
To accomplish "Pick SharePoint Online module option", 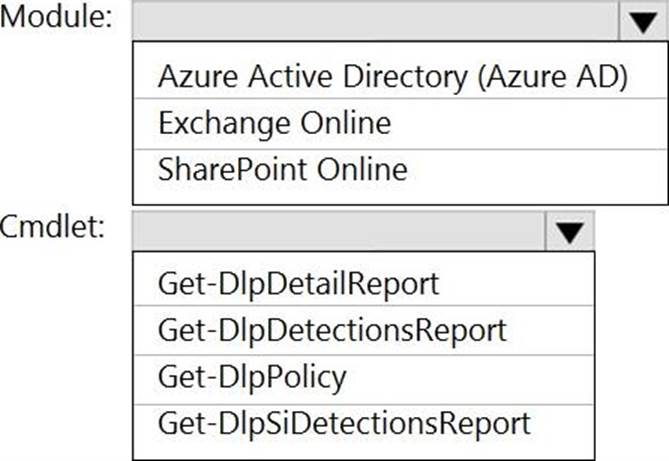I will 282,169.
